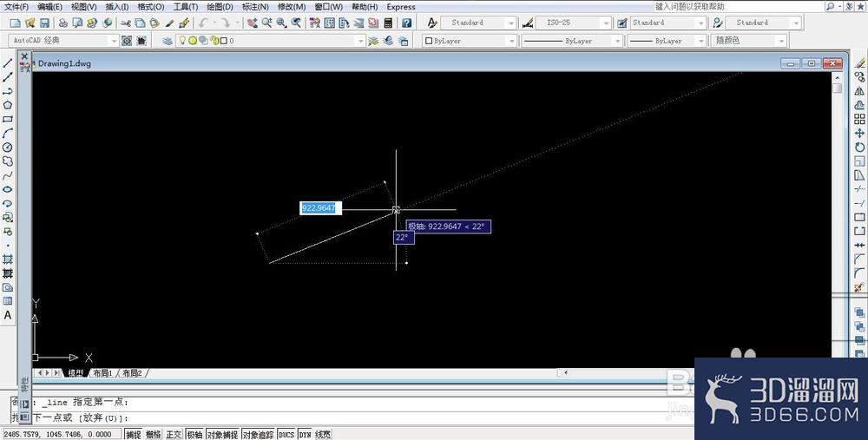Open the calculator icon in toolbar
The width and height of the screenshot is (868, 440).
pos(388,23)
